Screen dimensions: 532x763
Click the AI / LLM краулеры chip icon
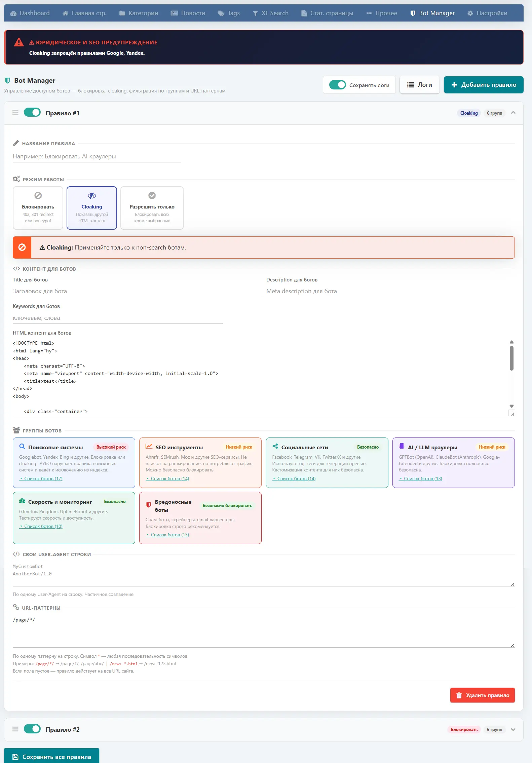pyautogui.click(x=402, y=446)
